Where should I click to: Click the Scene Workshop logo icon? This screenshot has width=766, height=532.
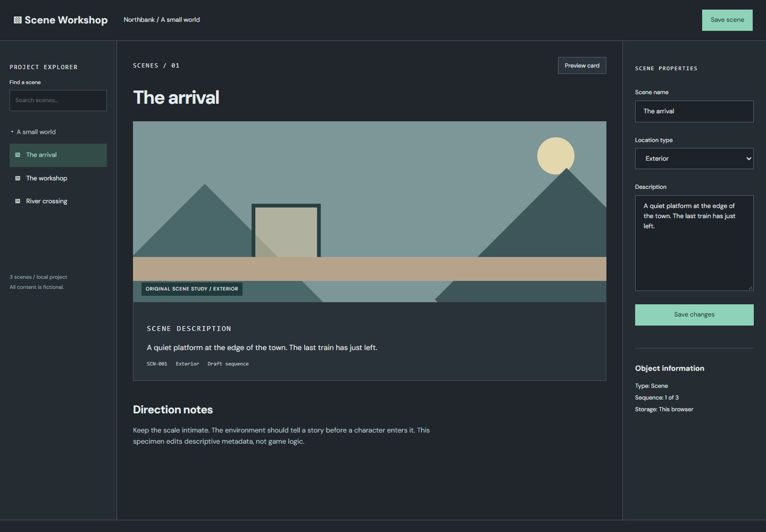[x=18, y=20]
